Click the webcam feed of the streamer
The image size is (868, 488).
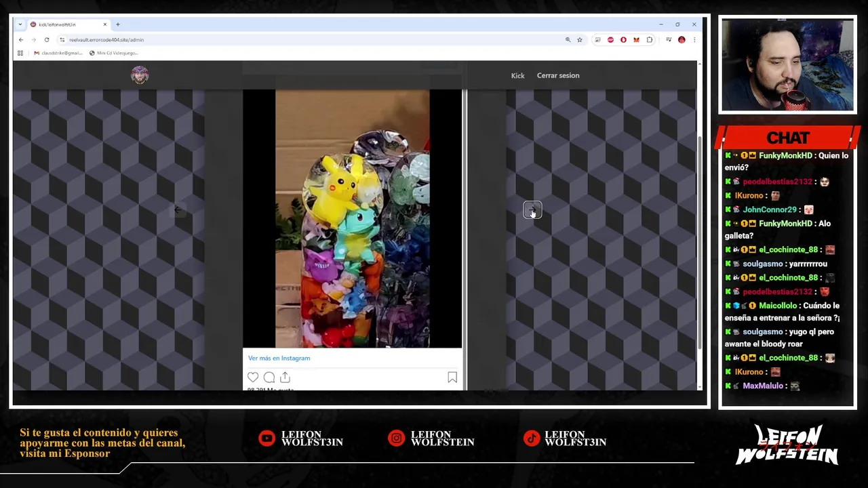[787, 65]
